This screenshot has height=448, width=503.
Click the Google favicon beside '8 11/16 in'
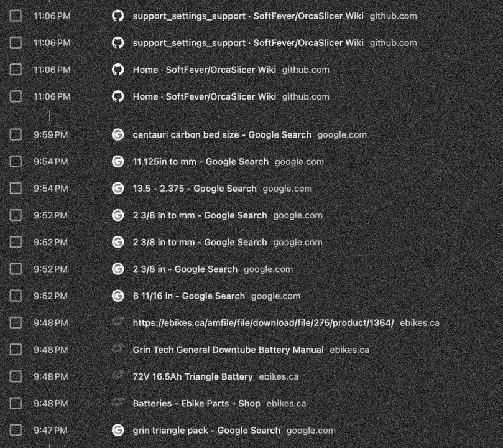pos(118,296)
